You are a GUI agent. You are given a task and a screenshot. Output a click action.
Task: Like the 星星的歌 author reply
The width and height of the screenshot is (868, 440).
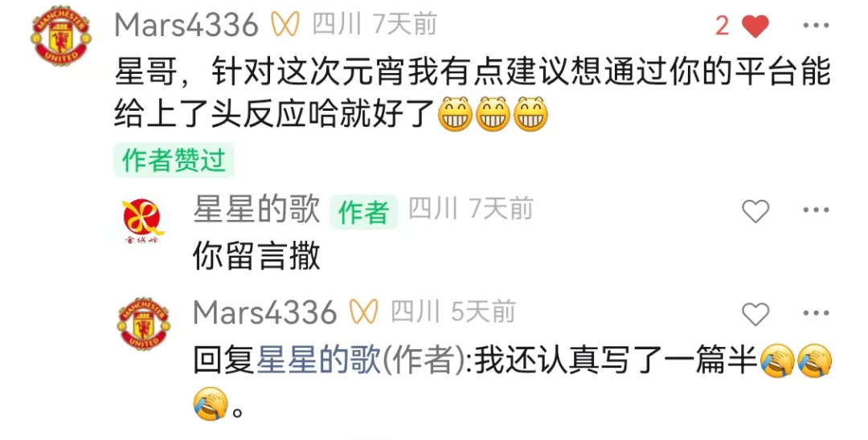coord(755,211)
